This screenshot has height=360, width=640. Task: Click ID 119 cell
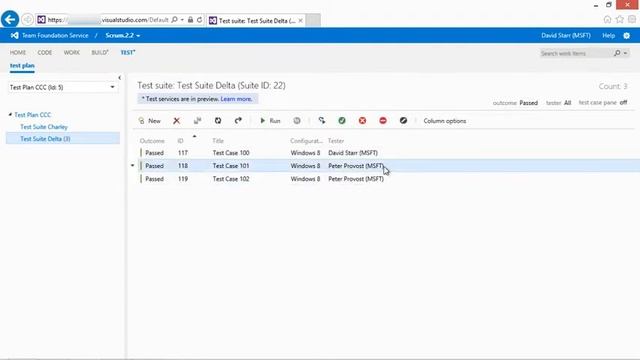point(182,179)
